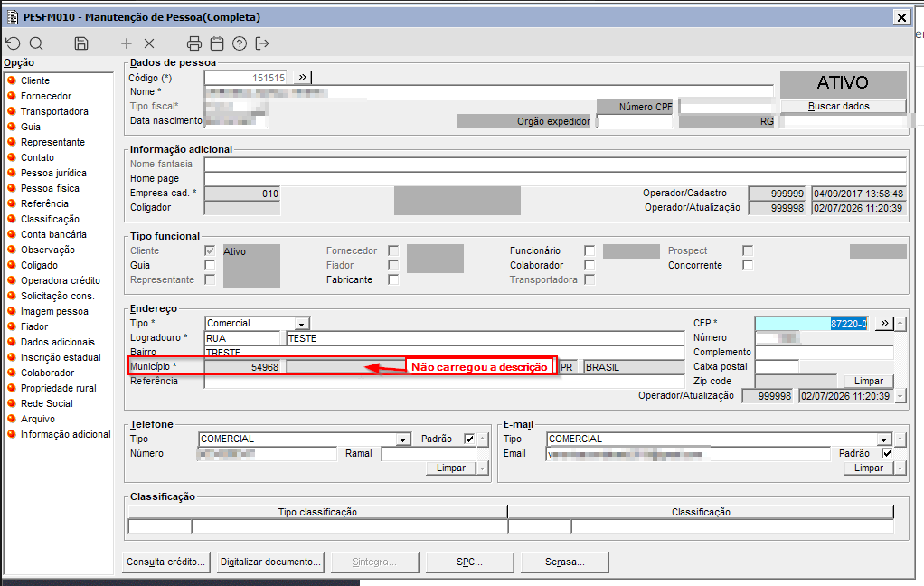Enable the Fabricante checkbox
This screenshot has height=586, width=924.
(393, 279)
